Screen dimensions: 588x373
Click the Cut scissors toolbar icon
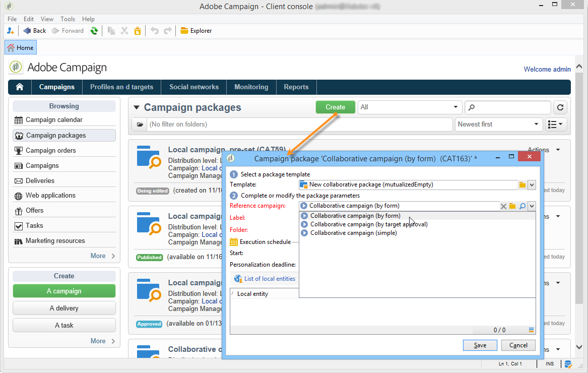click(x=124, y=31)
